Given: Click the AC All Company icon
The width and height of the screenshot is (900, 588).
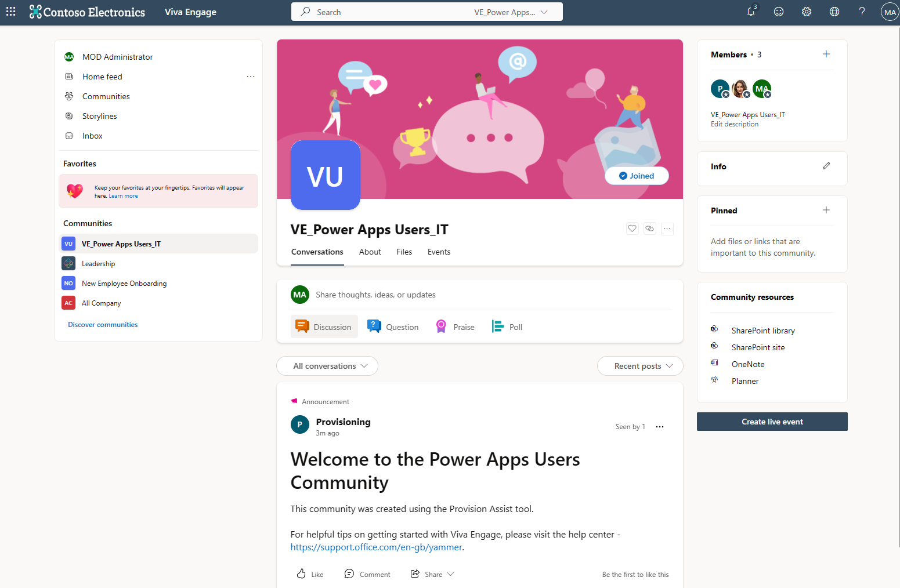Looking at the screenshot, I should pyautogui.click(x=68, y=303).
